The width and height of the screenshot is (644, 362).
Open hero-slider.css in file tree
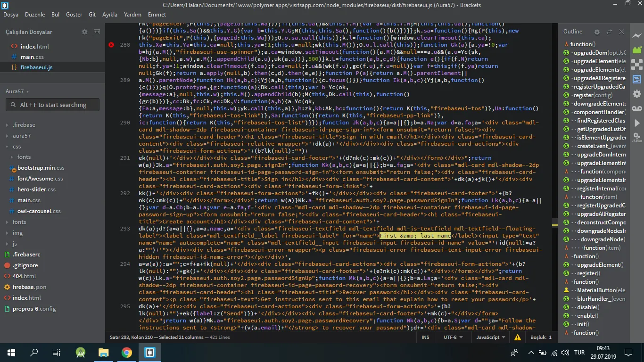click(37, 189)
